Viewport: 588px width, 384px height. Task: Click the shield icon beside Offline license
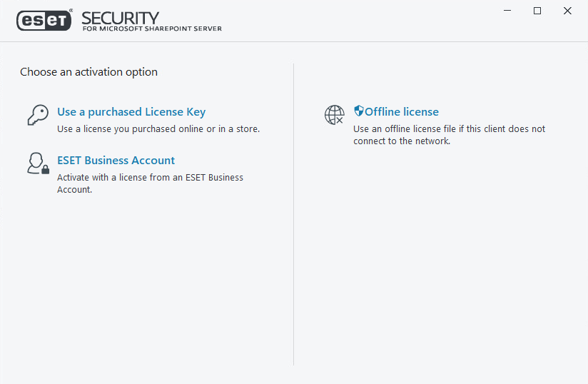pyautogui.click(x=359, y=111)
